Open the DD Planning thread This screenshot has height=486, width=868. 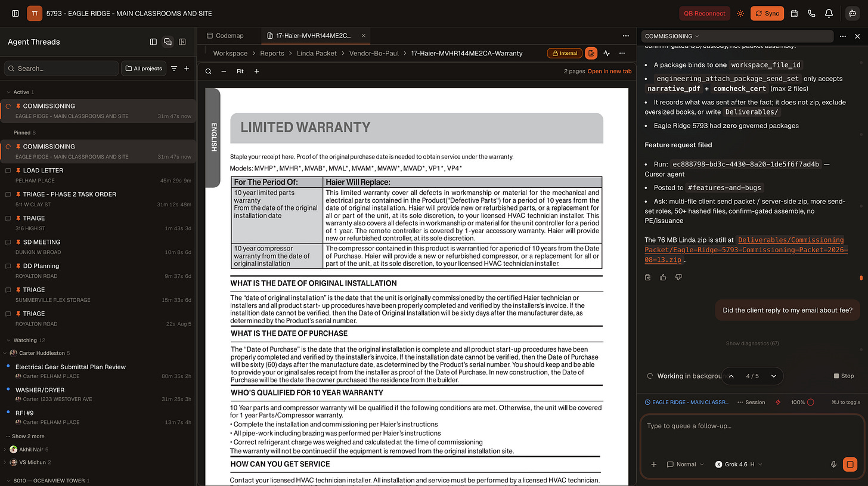98,271
